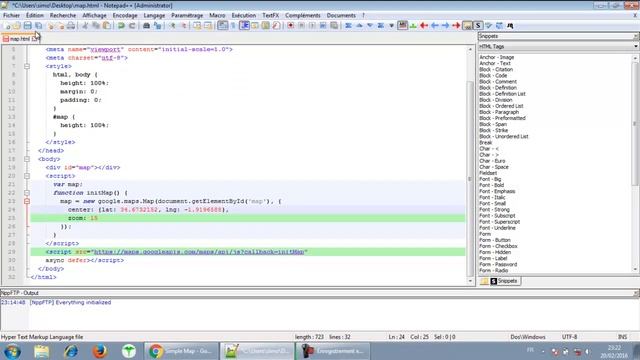Switch to Chrome Simple Map taskbar window
The width and height of the screenshot is (640, 360).
(x=181, y=351)
